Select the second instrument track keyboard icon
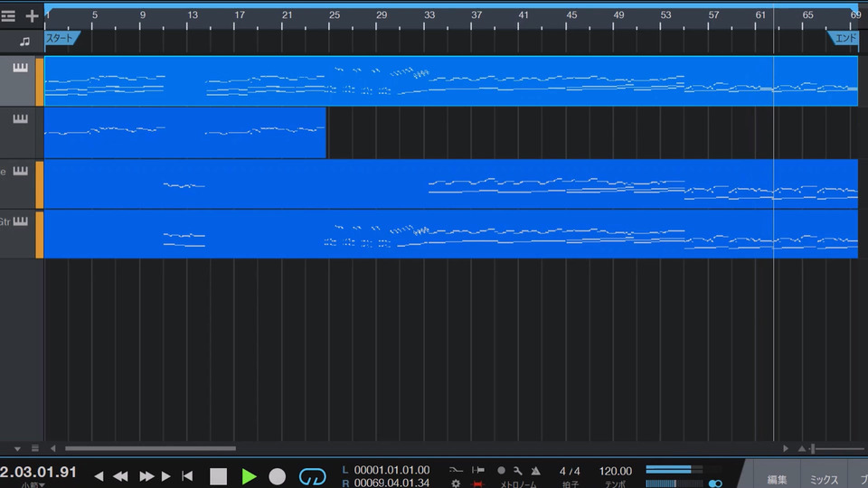Screen dimensions: 868x488 (x=21, y=118)
